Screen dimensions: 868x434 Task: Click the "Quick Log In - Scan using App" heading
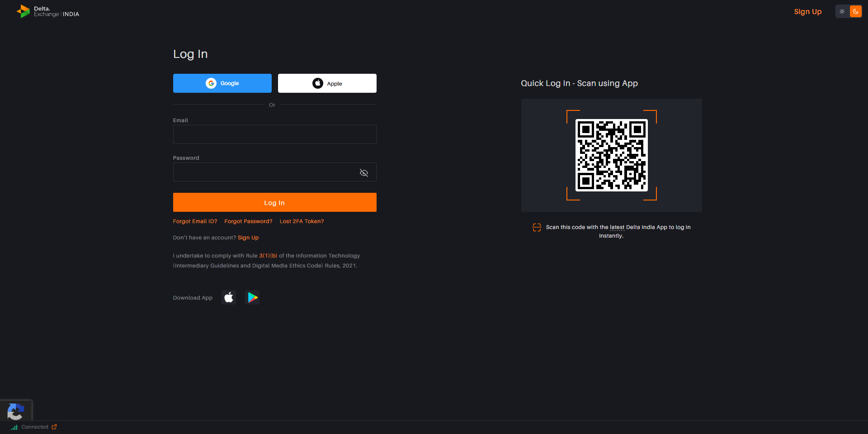[579, 83]
